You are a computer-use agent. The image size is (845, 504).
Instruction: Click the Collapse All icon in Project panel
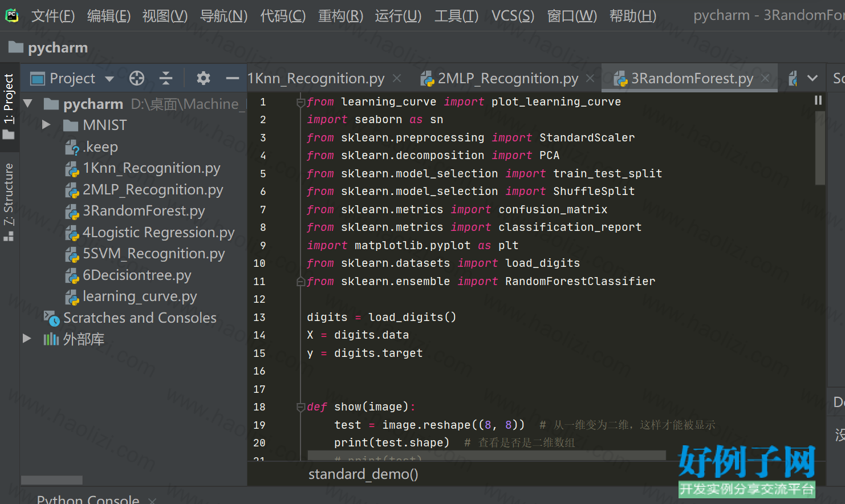coord(166,78)
